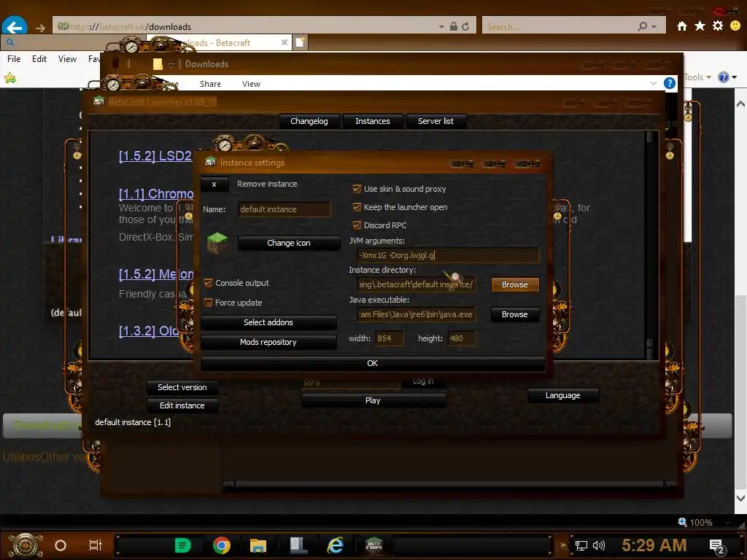Open the browser home icon

point(682,26)
